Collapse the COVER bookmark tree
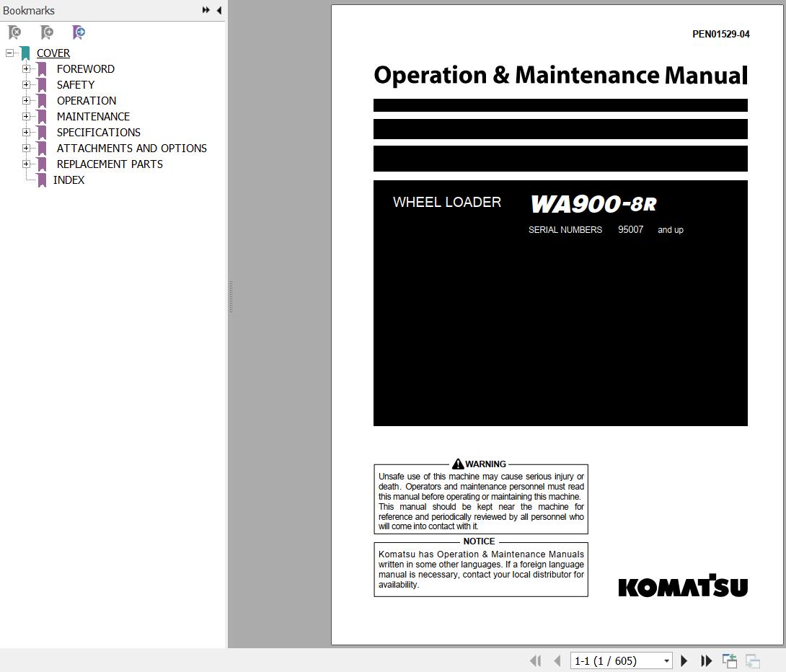 click(x=9, y=53)
